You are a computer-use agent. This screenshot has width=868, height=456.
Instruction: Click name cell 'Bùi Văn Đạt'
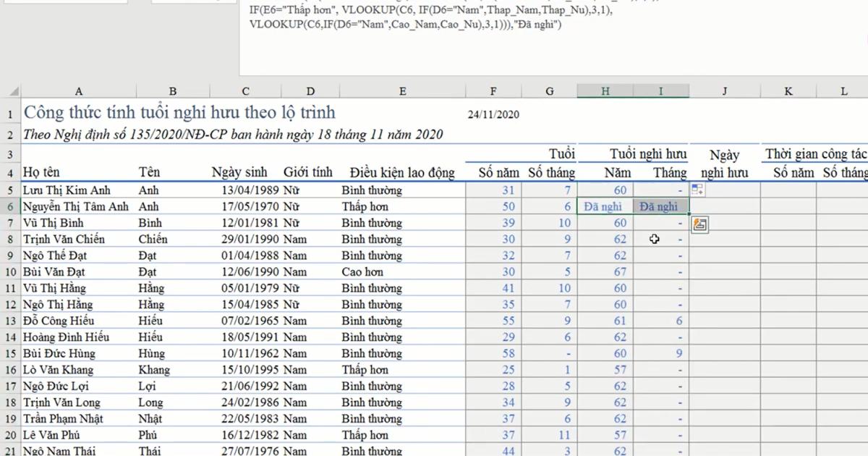[x=54, y=272]
